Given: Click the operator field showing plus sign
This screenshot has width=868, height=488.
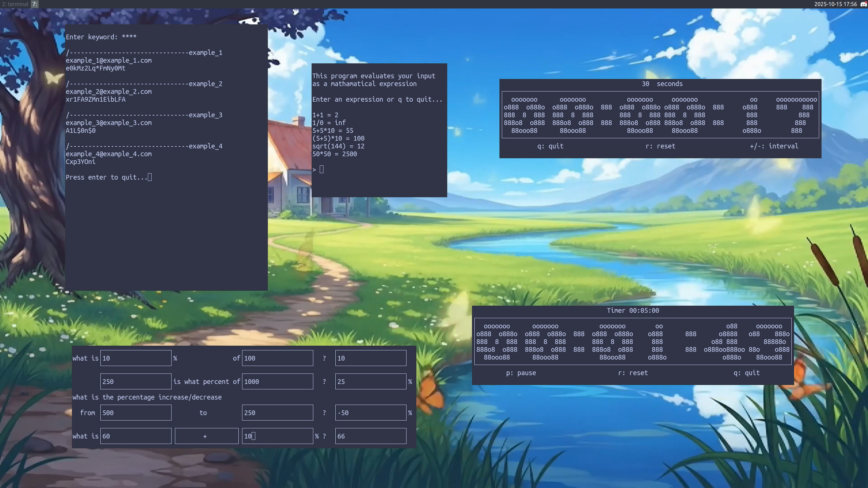Looking at the screenshot, I should coord(206,436).
